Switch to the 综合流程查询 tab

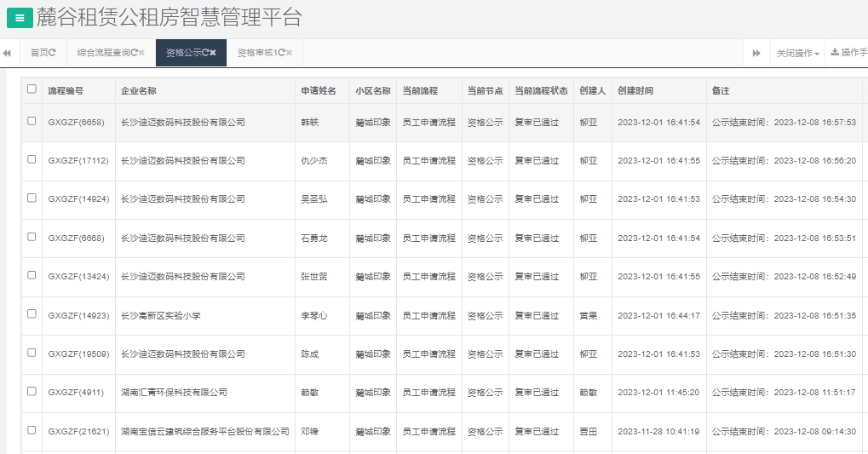click(x=102, y=53)
